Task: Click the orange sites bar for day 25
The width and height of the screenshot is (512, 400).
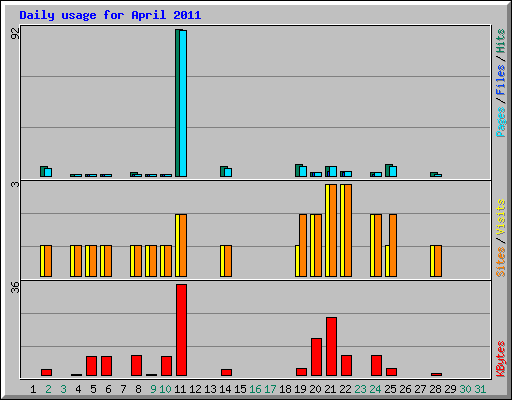Action: click(x=393, y=245)
